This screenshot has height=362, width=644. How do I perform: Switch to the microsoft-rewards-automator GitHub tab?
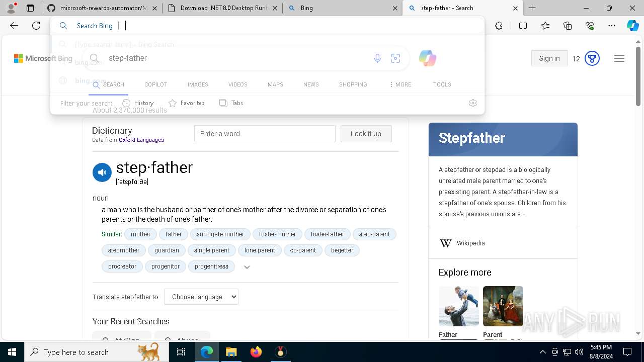tap(102, 8)
